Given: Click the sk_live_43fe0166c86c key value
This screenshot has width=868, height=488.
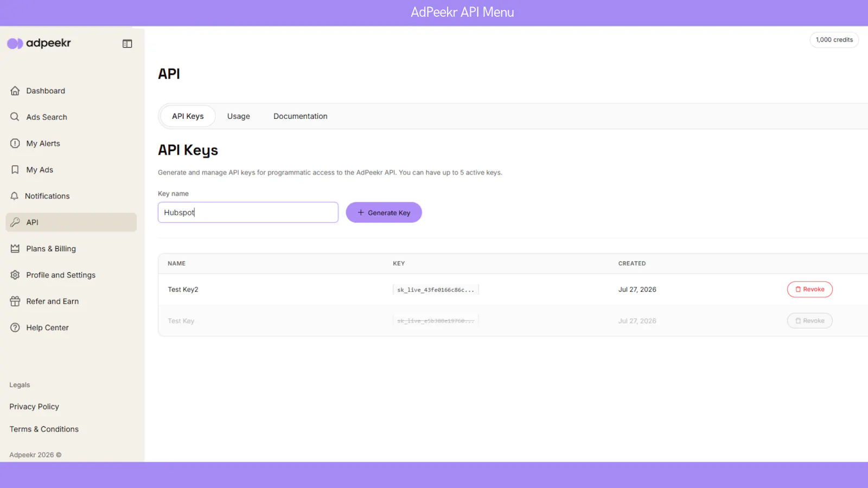Looking at the screenshot, I should pos(436,290).
